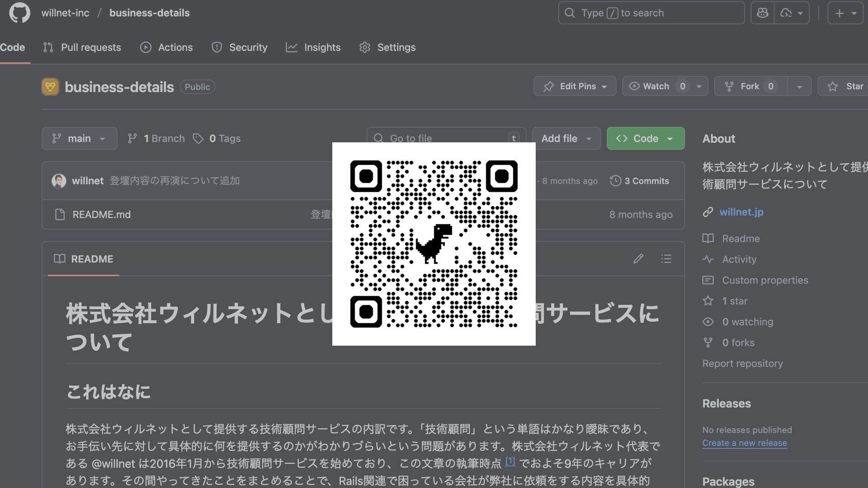Open the Activity sidebar link
868x488 pixels.
pyautogui.click(x=739, y=259)
